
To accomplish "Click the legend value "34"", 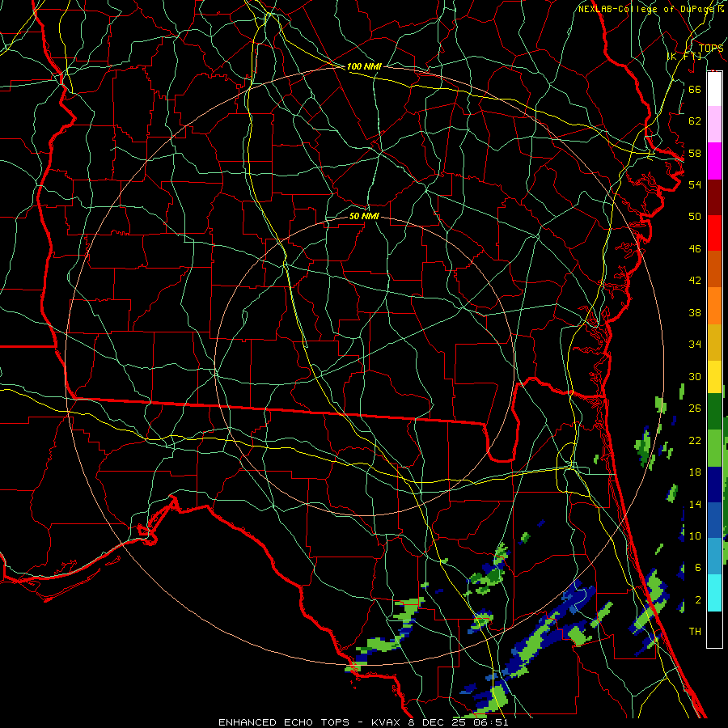I will pos(695,345).
